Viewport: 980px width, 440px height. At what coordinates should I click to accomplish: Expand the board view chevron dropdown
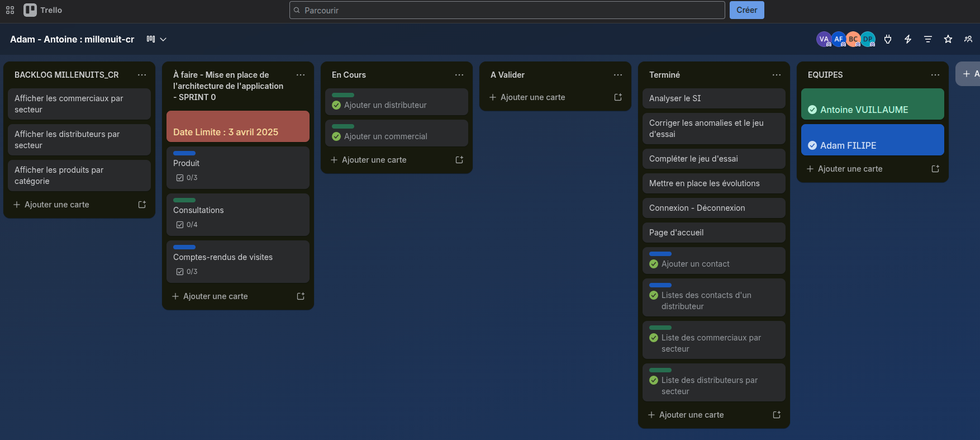[163, 39]
